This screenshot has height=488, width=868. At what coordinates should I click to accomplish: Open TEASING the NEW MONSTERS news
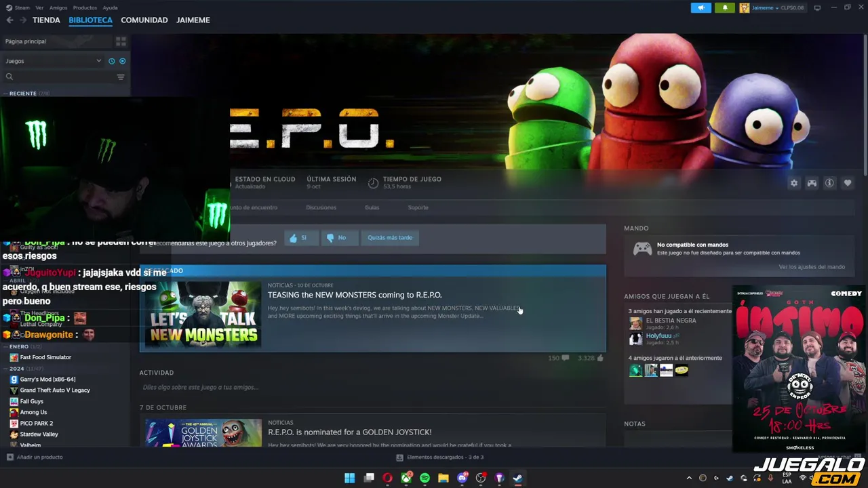355,295
